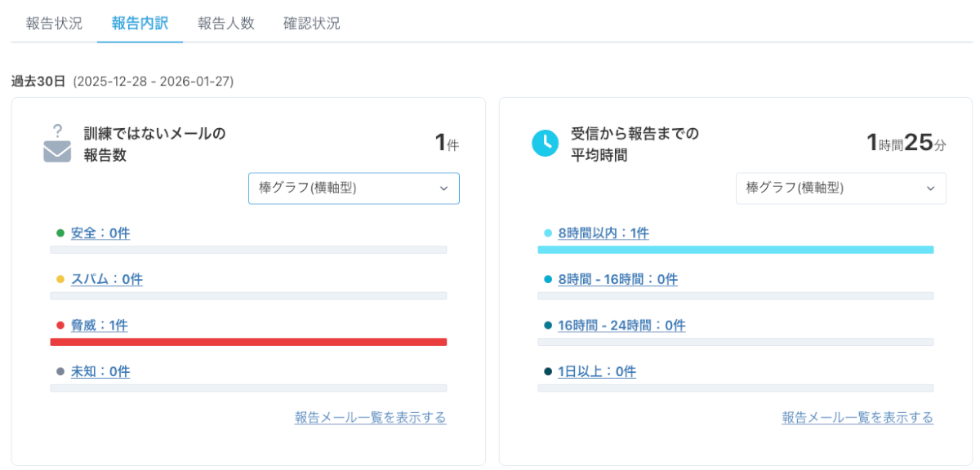Viewport: 980px width, 470px height.
Task: Show report mail list under 報告数 card
Action: (371, 418)
